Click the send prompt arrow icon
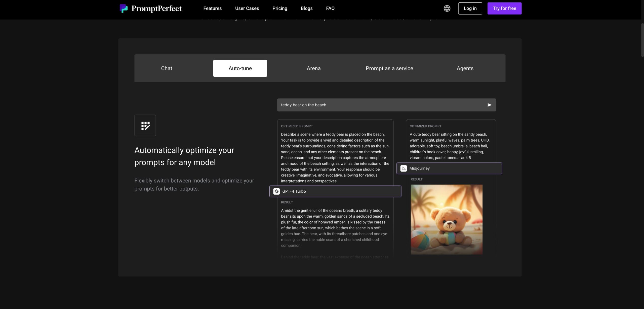 [x=489, y=105]
